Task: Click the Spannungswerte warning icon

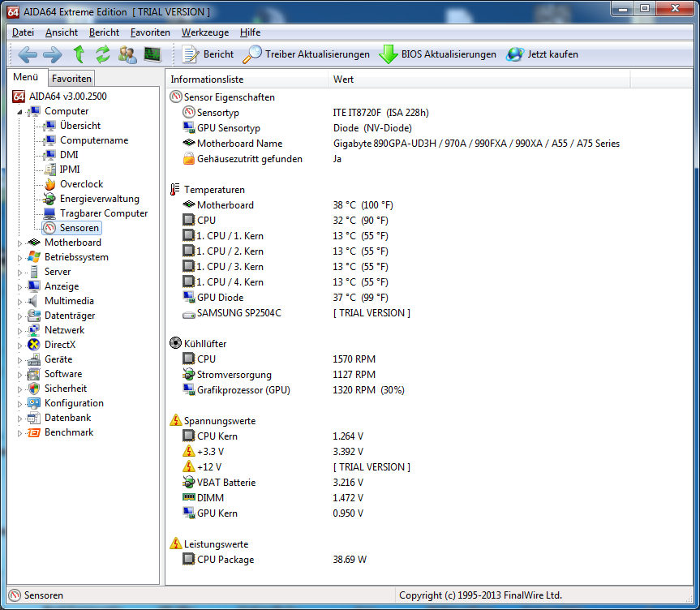Action: point(176,420)
